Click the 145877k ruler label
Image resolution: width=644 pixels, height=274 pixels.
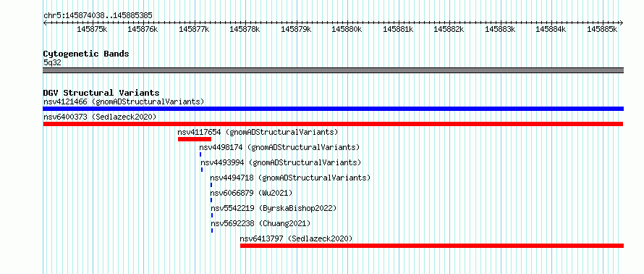(194, 29)
